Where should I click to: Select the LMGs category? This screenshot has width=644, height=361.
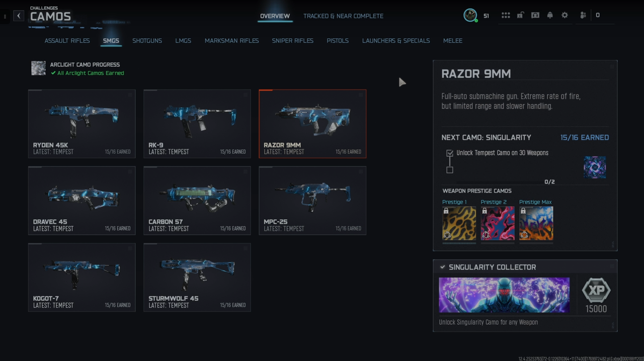tap(183, 41)
